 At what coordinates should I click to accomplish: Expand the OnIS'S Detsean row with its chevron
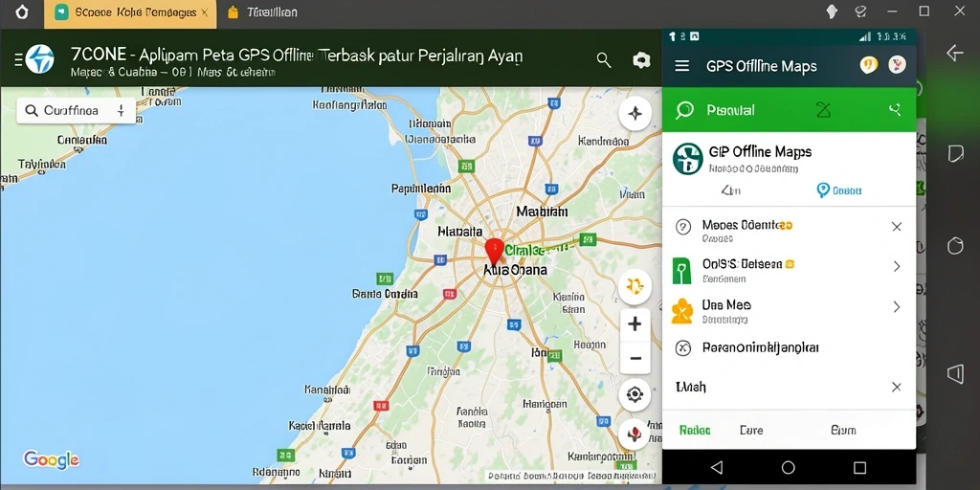[897, 266]
